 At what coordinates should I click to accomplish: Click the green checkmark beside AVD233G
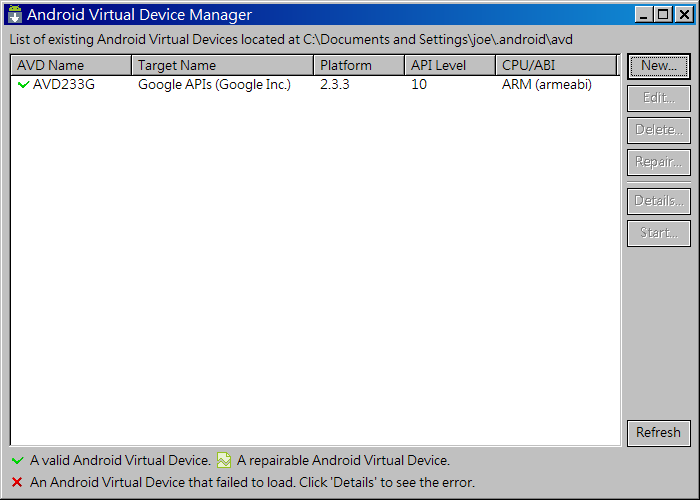click(23, 85)
